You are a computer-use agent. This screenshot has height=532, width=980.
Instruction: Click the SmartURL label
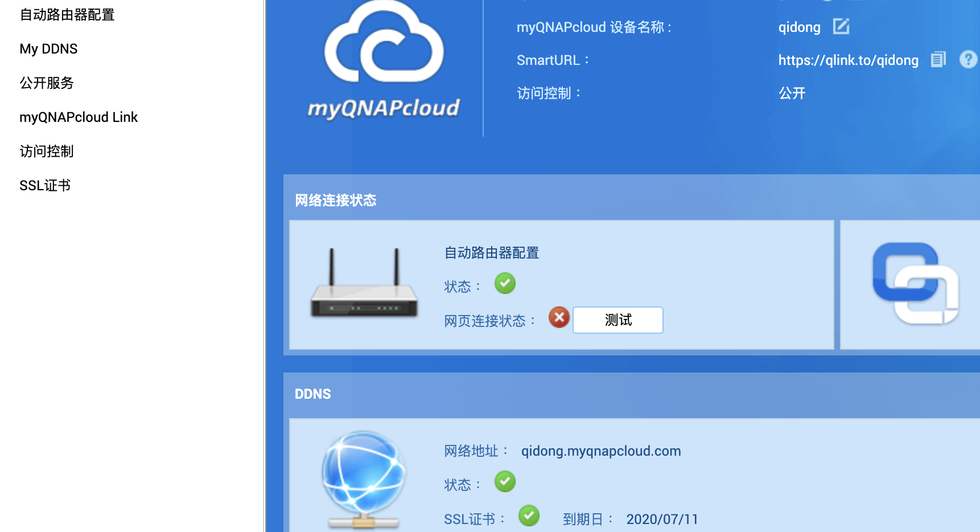[553, 60]
